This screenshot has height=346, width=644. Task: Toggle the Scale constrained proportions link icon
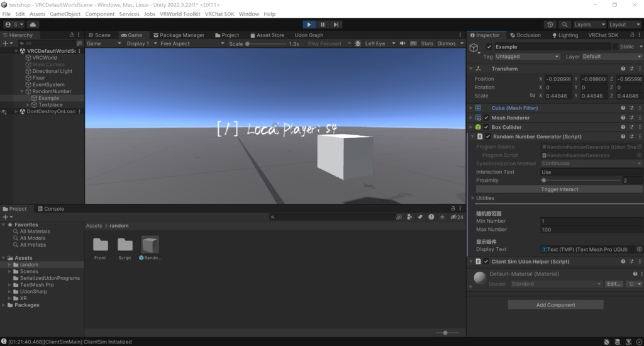[532, 96]
